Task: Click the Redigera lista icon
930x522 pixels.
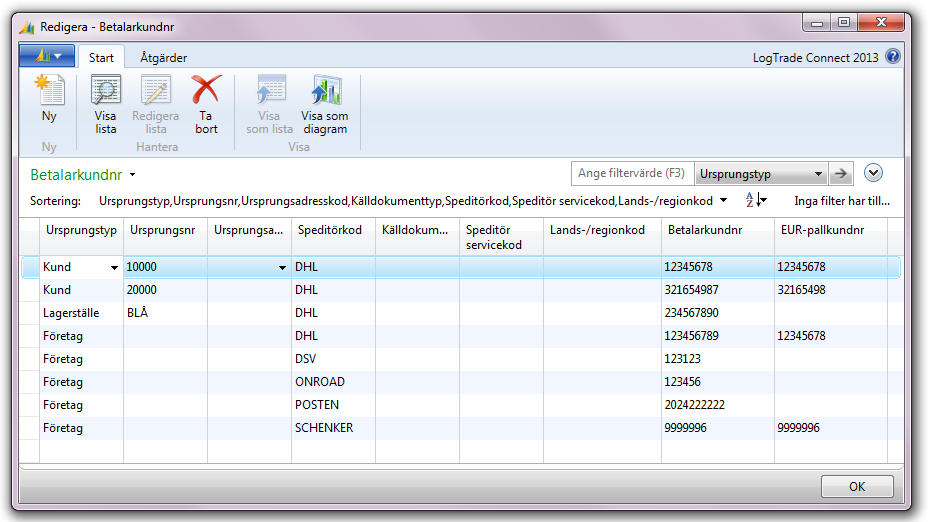Action: coord(155,90)
